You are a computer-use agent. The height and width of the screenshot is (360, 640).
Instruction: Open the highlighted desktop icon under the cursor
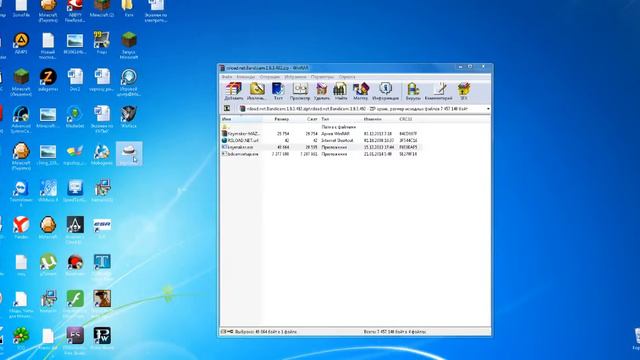(129, 154)
